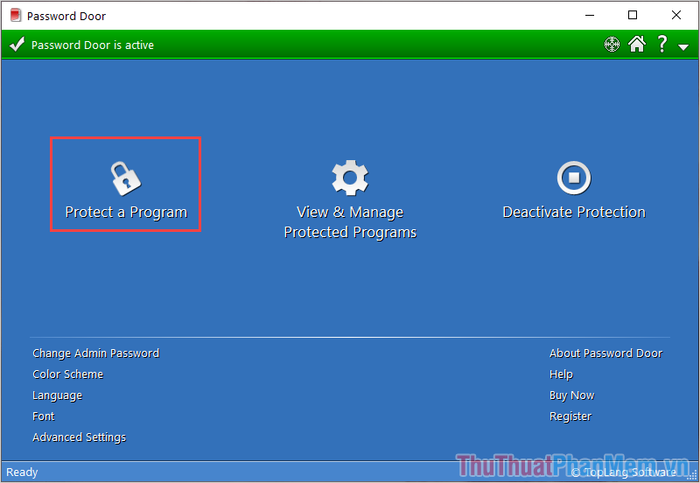Maximize the Password Door window
Screen dimensions: 700x483
tap(633, 15)
